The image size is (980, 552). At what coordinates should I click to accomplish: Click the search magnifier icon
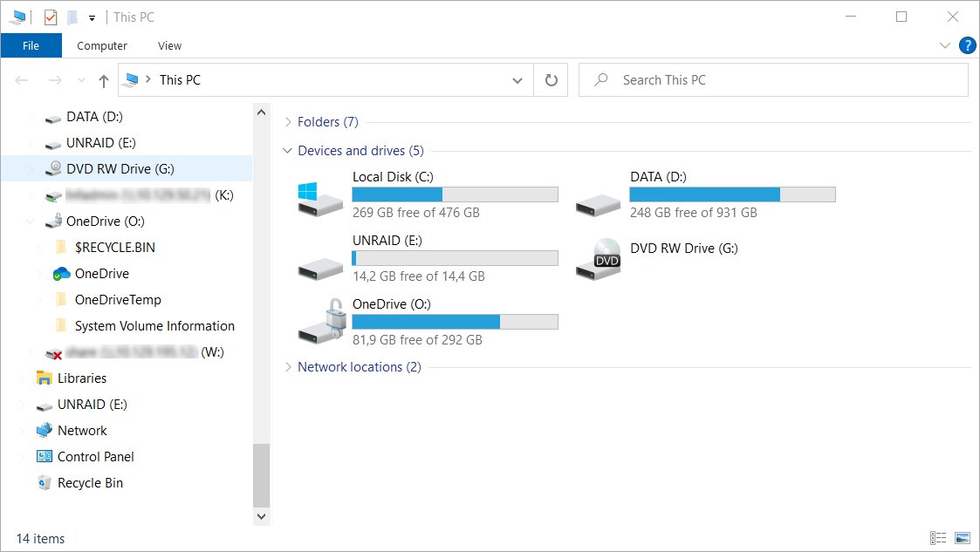pos(601,80)
